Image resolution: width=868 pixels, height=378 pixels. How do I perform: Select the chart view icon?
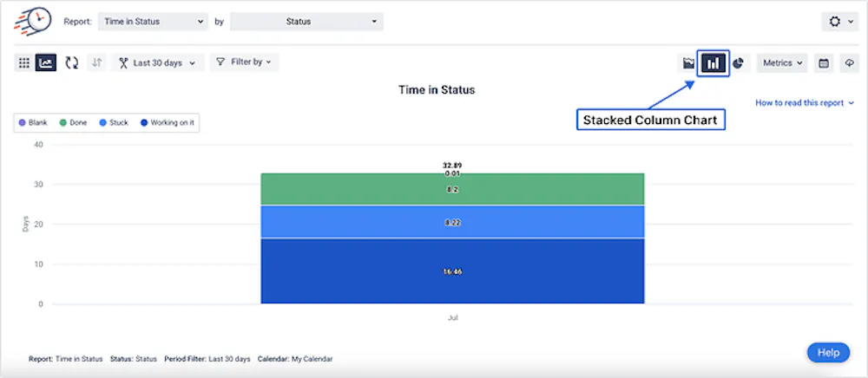(46, 62)
